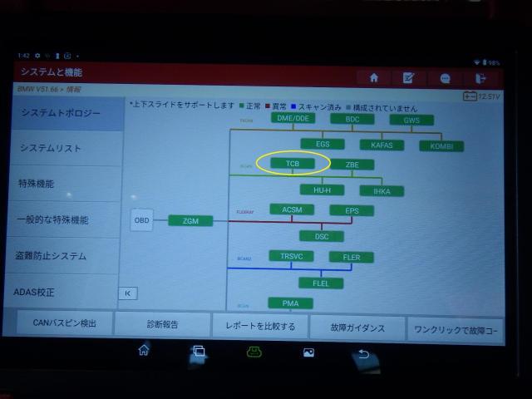Select the ZBE module node

(352, 165)
